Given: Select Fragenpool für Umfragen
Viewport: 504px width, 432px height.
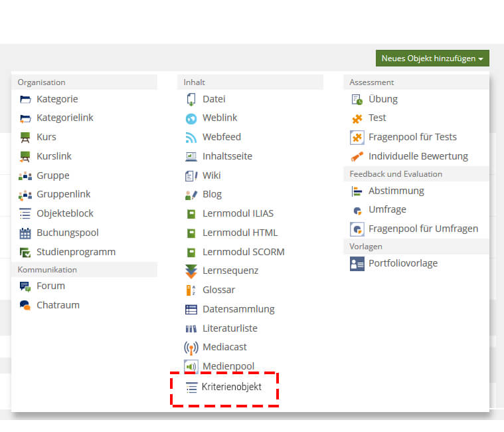Looking at the screenshot, I should [x=423, y=229].
